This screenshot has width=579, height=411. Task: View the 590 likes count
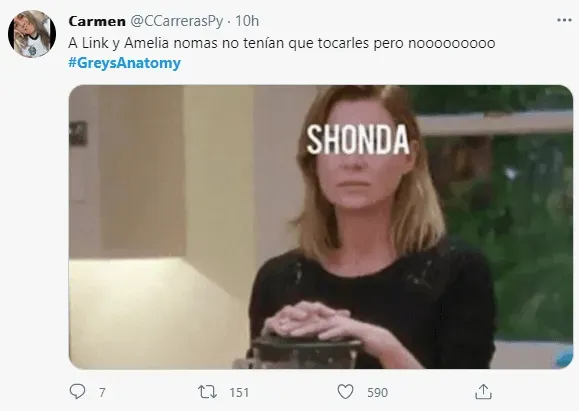377,392
